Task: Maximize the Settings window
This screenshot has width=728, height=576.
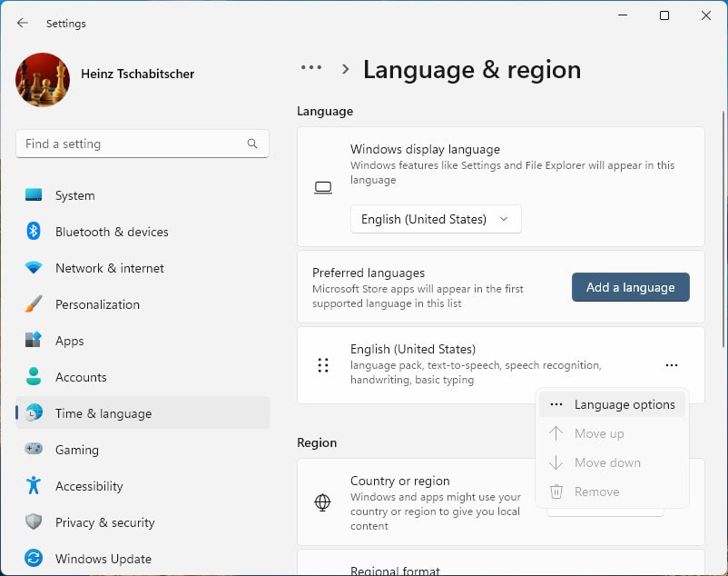Action: point(664,15)
